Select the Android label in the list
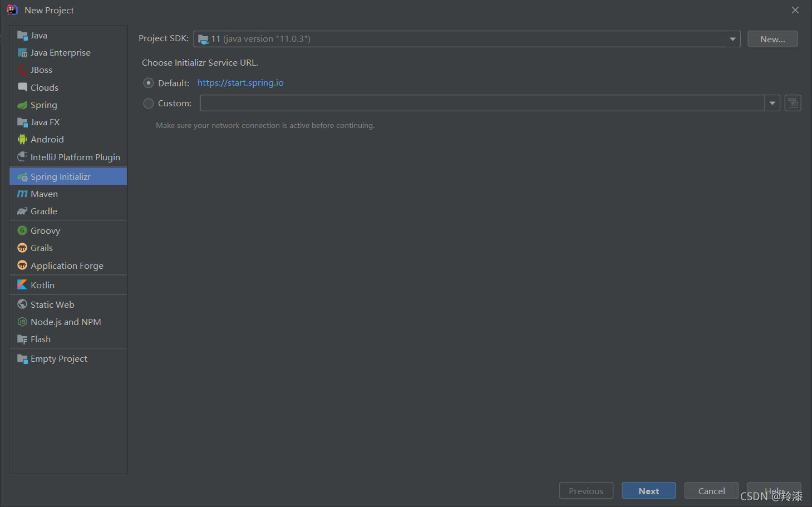Image resolution: width=812 pixels, height=507 pixels. pos(47,140)
